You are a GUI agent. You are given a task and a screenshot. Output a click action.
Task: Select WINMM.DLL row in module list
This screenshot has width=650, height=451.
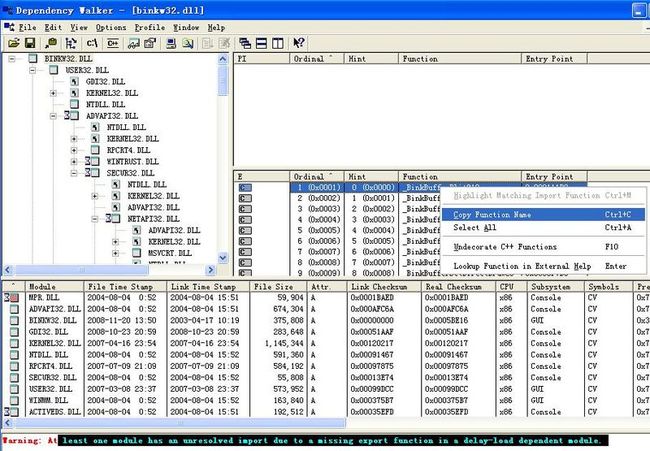pyautogui.click(x=323, y=400)
